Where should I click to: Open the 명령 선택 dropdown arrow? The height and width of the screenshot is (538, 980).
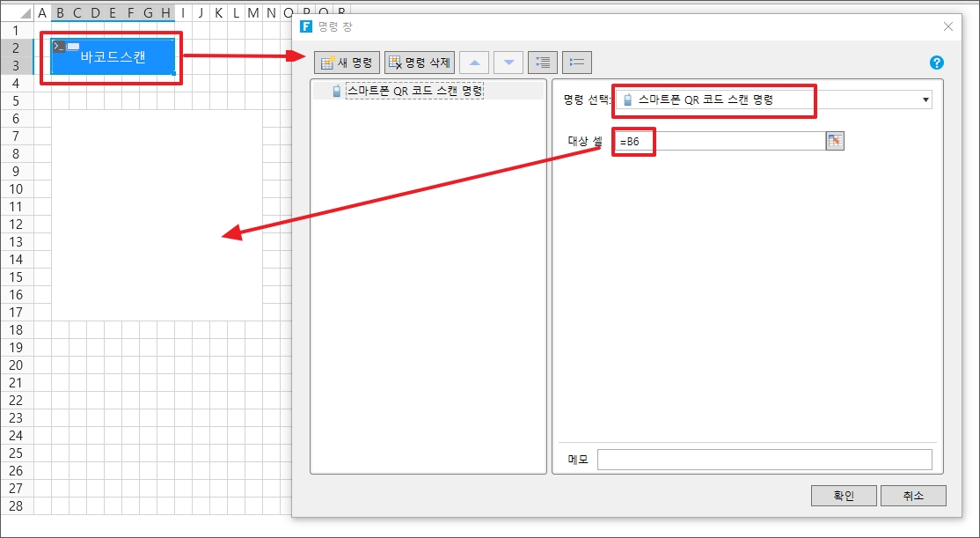(x=925, y=100)
